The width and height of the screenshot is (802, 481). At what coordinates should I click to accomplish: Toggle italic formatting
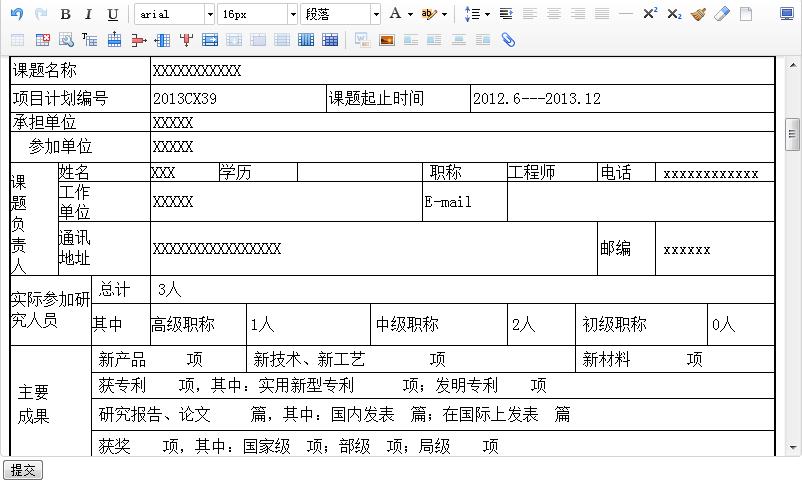[x=88, y=14]
